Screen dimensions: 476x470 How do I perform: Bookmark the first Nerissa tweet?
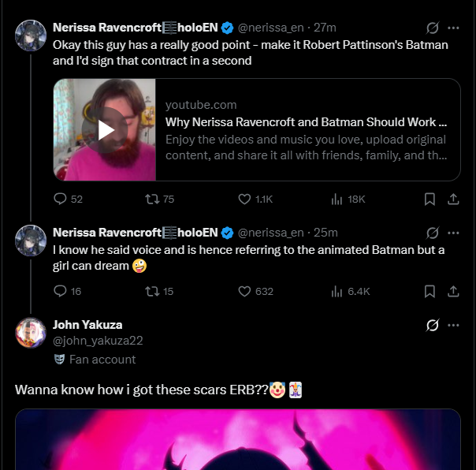(x=430, y=200)
